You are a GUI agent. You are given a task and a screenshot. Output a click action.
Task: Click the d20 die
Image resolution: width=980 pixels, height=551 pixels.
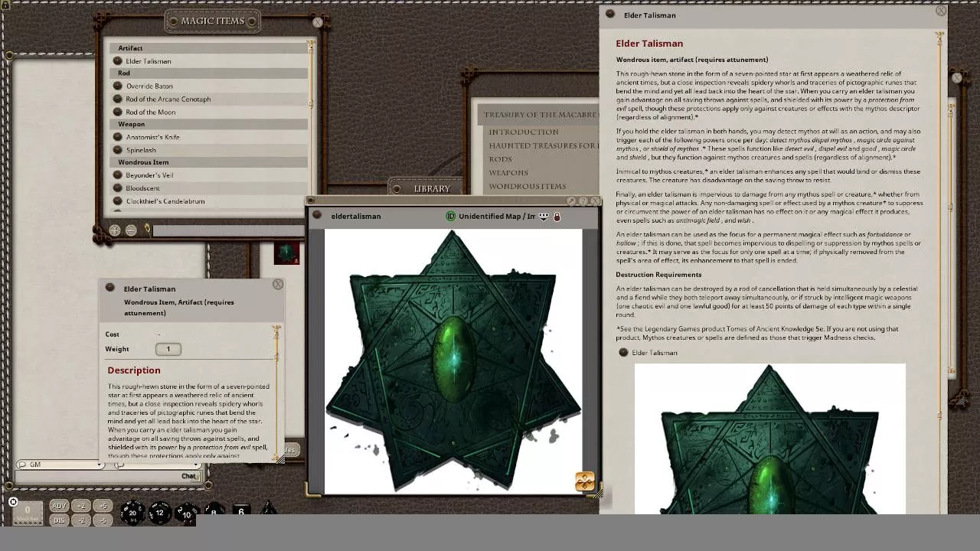(x=132, y=513)
